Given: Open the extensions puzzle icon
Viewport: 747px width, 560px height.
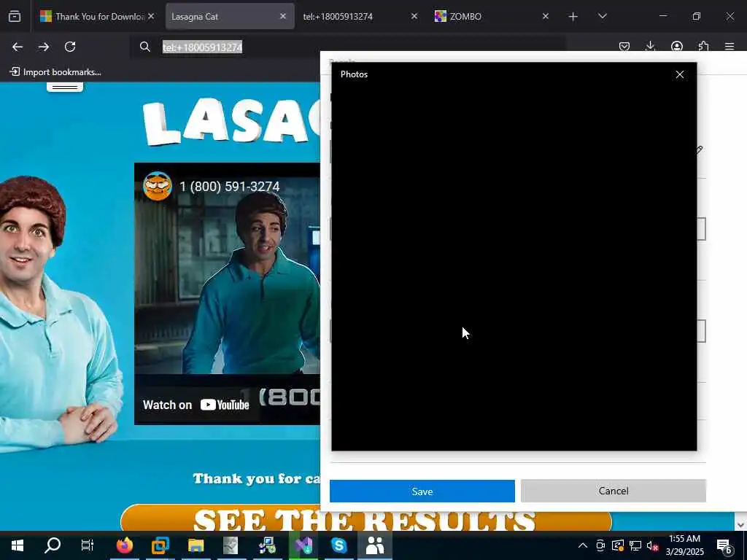Looking at the screenshot, I should coord(703,46).
